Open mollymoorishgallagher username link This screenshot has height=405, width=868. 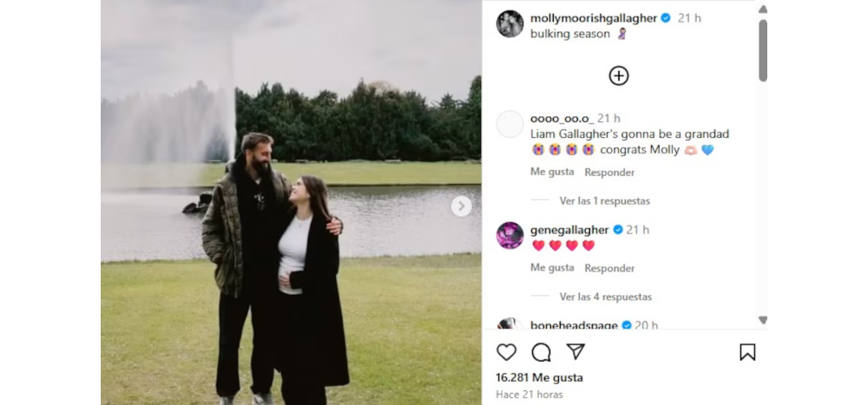pos(594,18)
